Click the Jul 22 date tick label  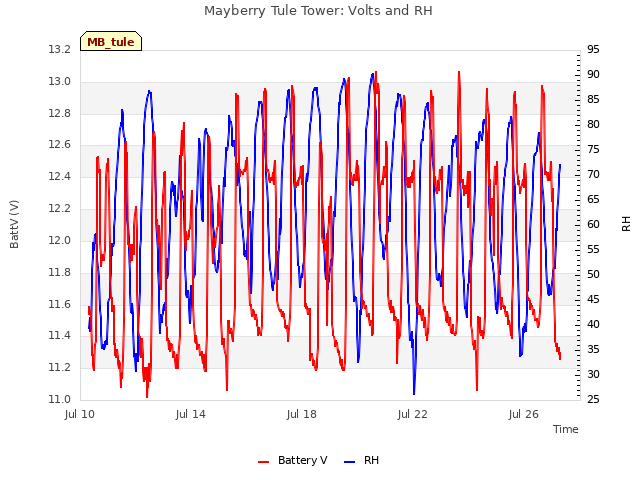point(413,414)
